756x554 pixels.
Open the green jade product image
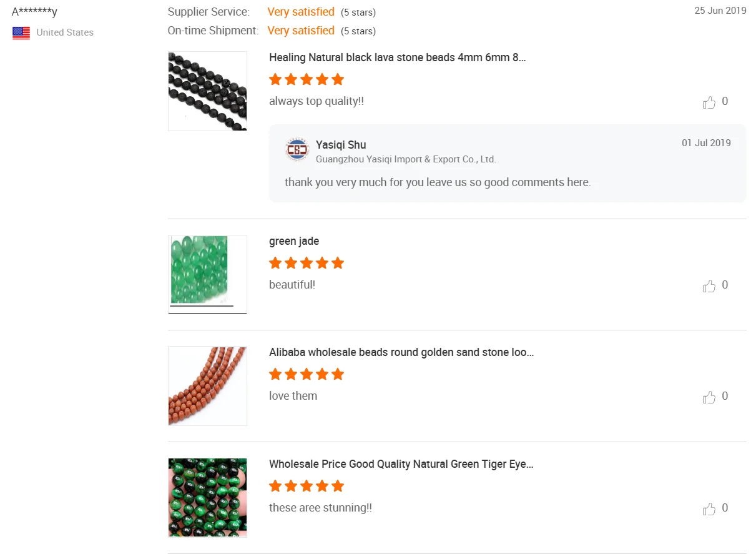pos(207,274)
